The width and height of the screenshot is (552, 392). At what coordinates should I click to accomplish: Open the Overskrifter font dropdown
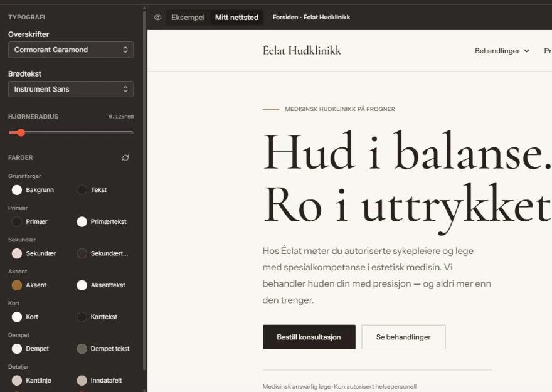(x=71, y=50)
